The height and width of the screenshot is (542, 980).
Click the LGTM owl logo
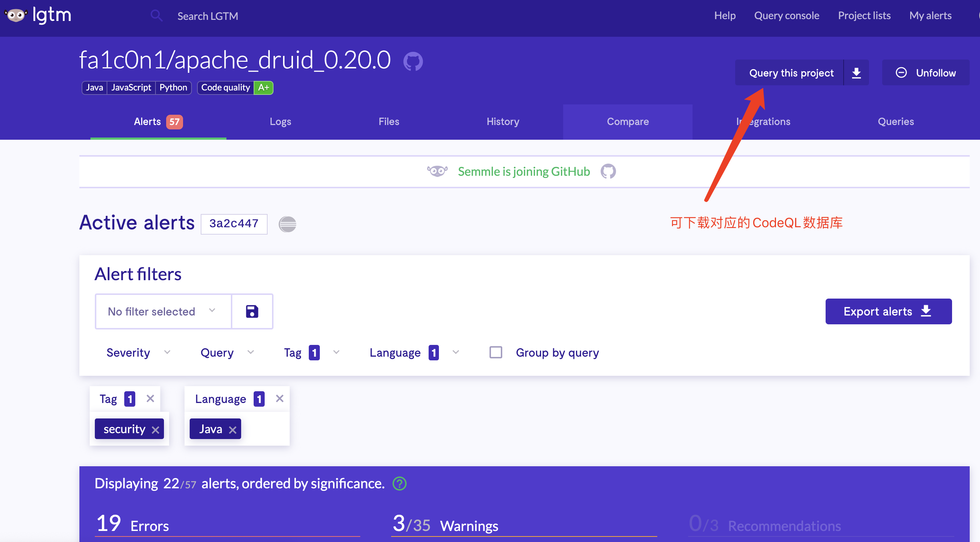tap(16, 15)
